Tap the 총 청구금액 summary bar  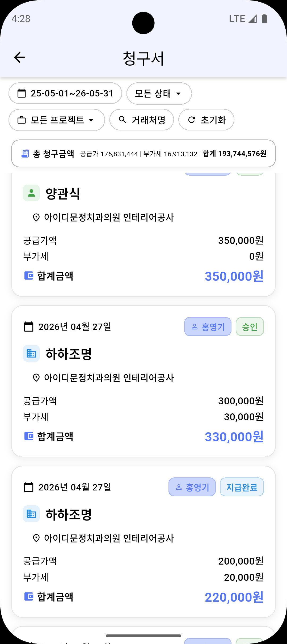tap(143, 154)
